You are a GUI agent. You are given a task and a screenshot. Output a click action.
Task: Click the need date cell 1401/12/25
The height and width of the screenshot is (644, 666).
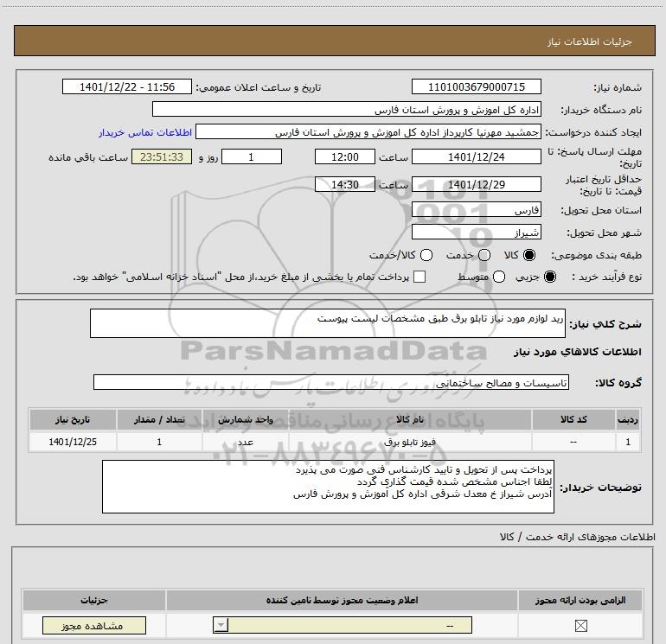click(73, 442)
